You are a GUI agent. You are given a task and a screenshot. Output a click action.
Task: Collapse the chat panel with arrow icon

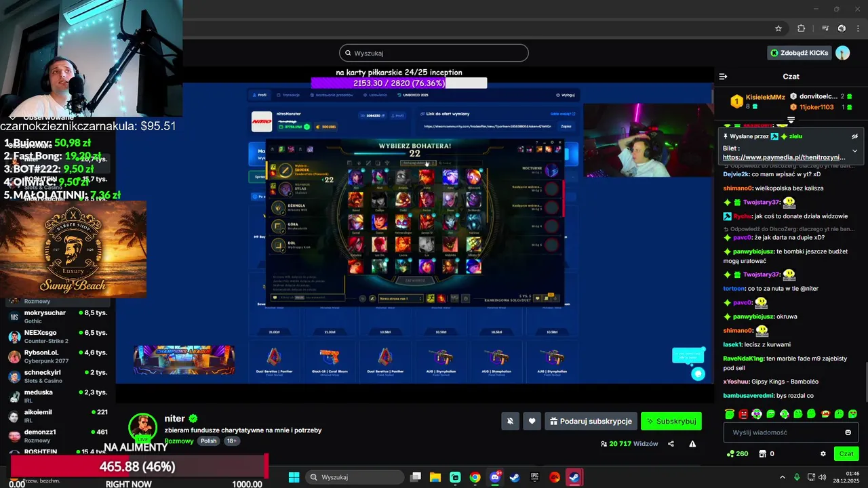point(723,77)
